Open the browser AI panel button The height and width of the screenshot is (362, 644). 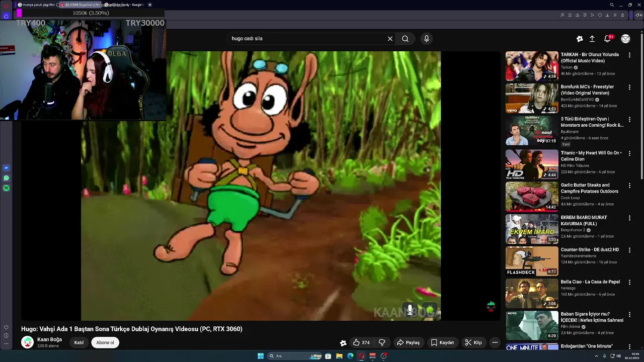(x=638, y=15)
